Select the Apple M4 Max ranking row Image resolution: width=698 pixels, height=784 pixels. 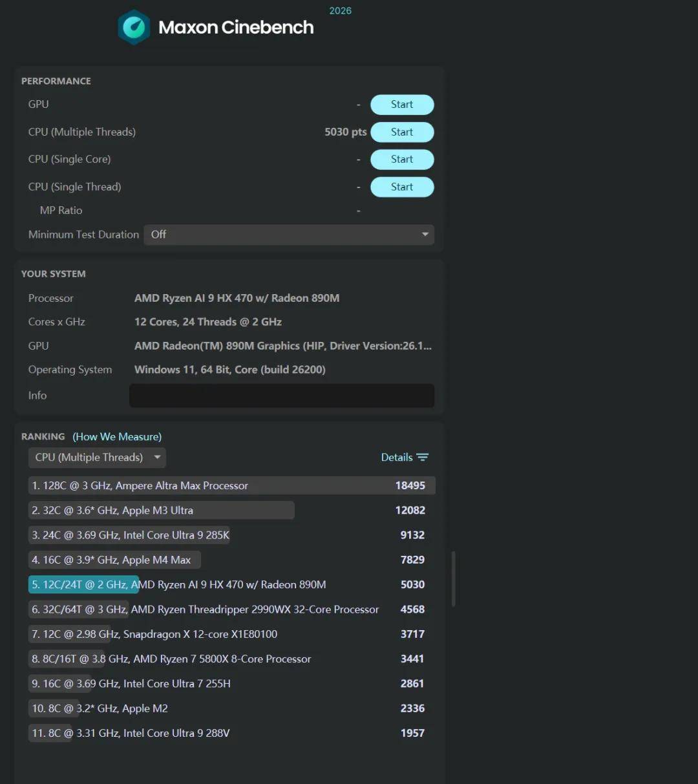[231, 560]
